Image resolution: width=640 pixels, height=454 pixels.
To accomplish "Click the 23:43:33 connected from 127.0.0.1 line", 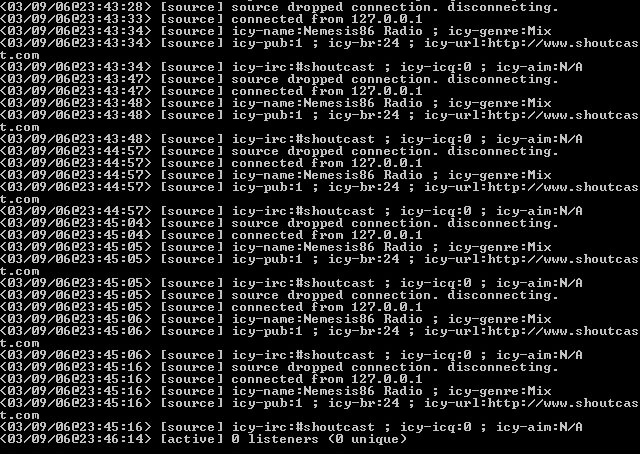I will click(x=211, y=19).
